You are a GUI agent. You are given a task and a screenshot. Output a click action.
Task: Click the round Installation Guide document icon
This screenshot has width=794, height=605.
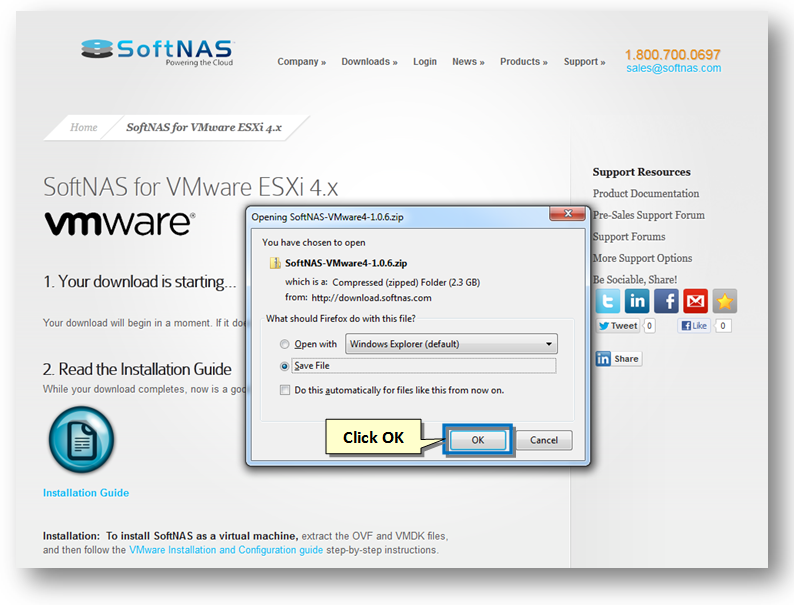tap(82, 439)
